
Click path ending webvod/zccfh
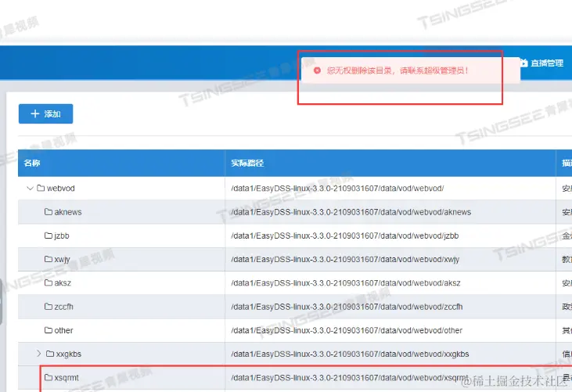(347, 307)
